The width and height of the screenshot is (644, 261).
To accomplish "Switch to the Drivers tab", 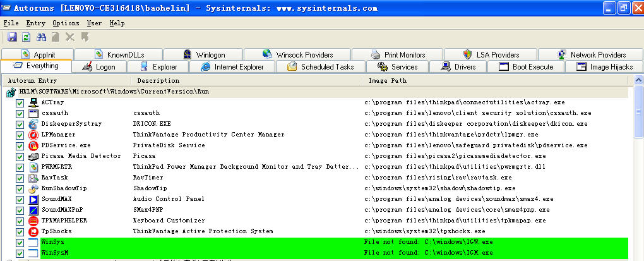I will (458, 66).
